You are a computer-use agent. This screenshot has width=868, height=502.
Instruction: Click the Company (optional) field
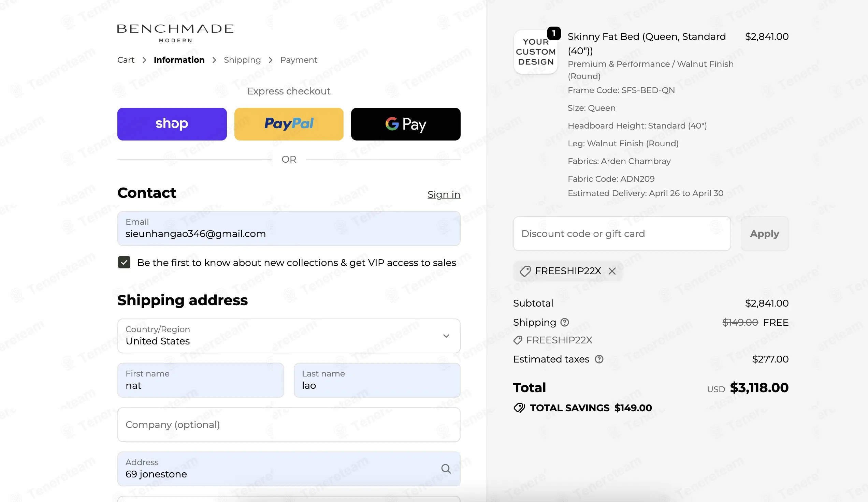[x=289, y=425]
